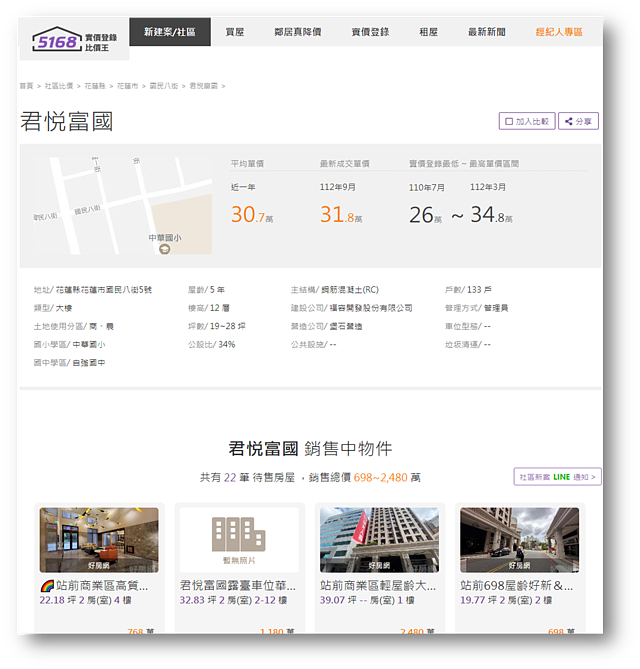View the 最新新聞 section
The image size is (640, 669).
[x=487, y=32]
